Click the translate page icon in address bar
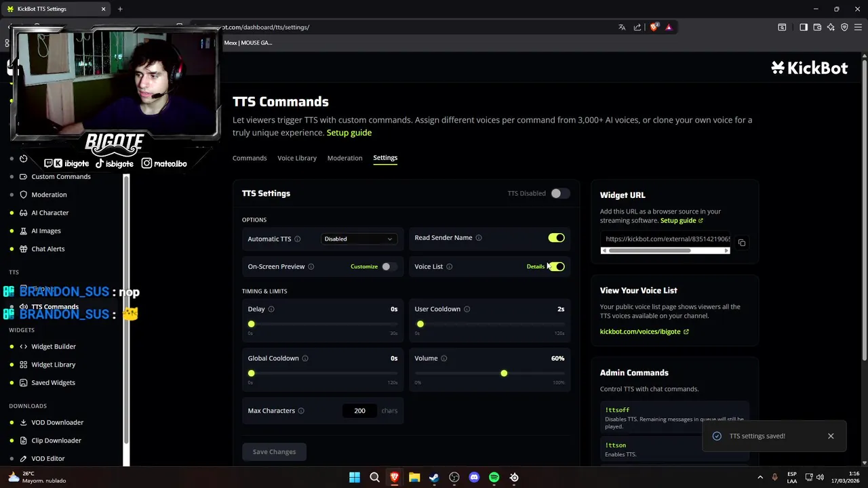Screen dimensions: 868x488 click(622, 27)
